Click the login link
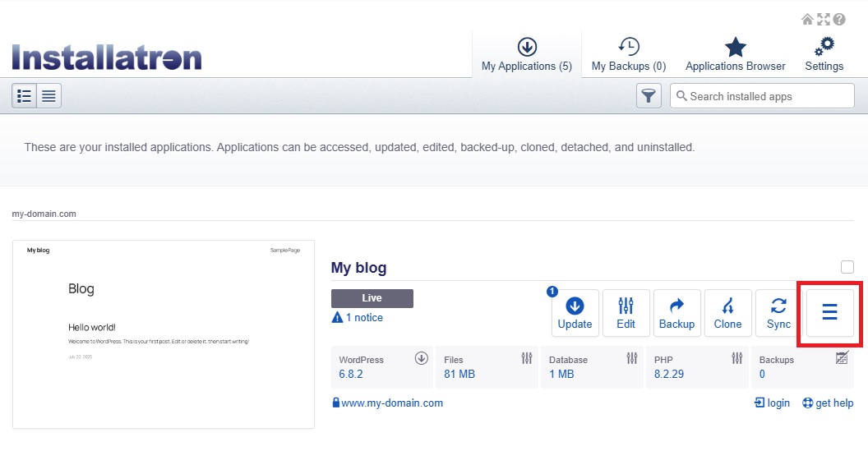 [x=772, y=403]
